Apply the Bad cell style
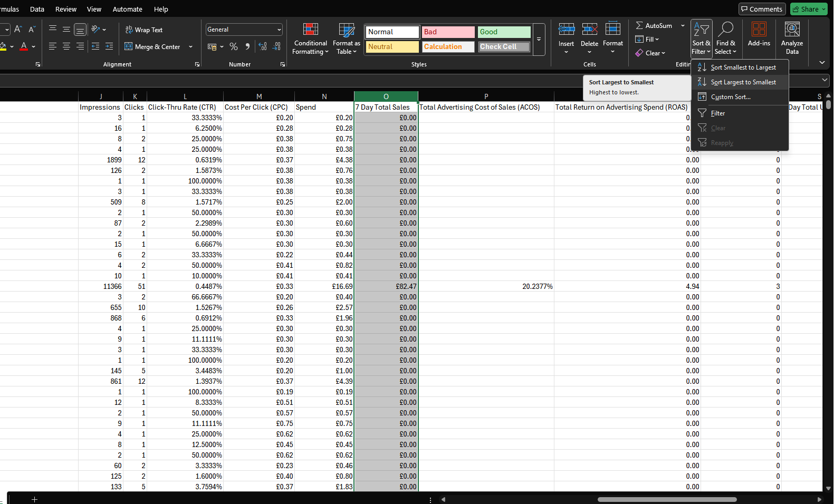The image size is (834, 504). click(x=448, y=32)
